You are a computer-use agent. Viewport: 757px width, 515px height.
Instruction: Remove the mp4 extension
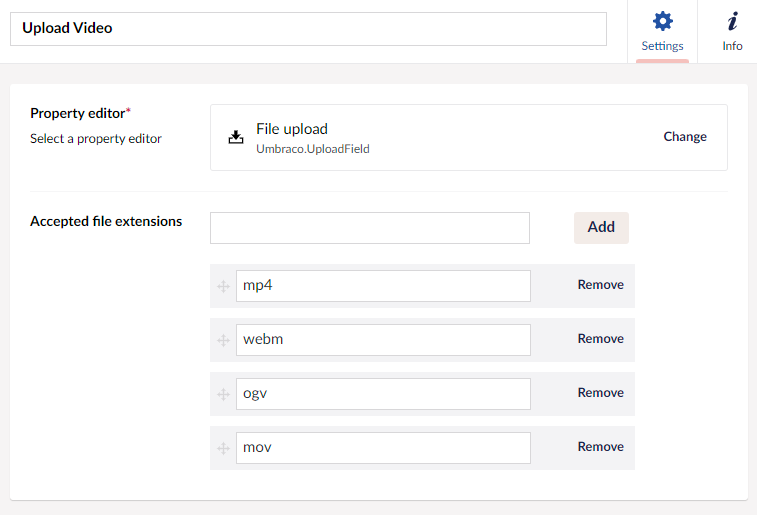click(x=600, y=285)
